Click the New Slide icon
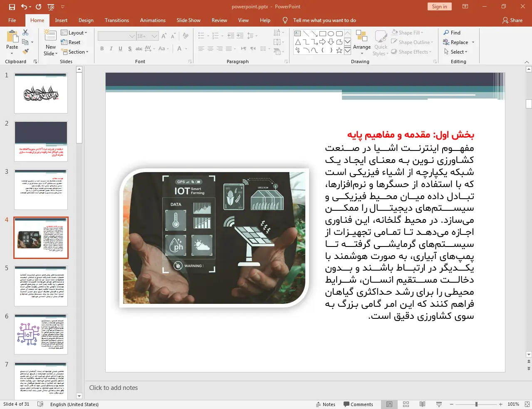The height and width of the screenshot is (409, 532). 50,36
